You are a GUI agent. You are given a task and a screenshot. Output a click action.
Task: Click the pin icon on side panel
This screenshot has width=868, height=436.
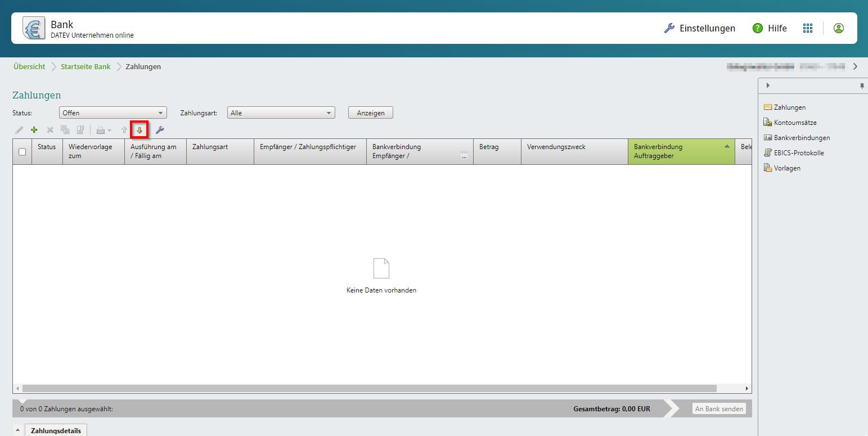tap(861, 86)
